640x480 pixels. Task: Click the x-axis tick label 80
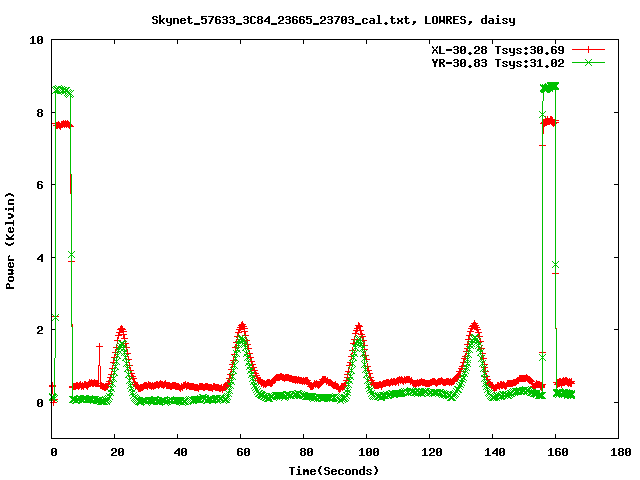[306, 452]
